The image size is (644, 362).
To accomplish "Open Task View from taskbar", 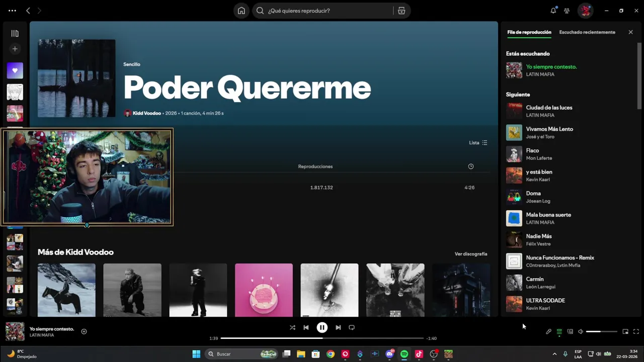I will (x=286, y=354).
